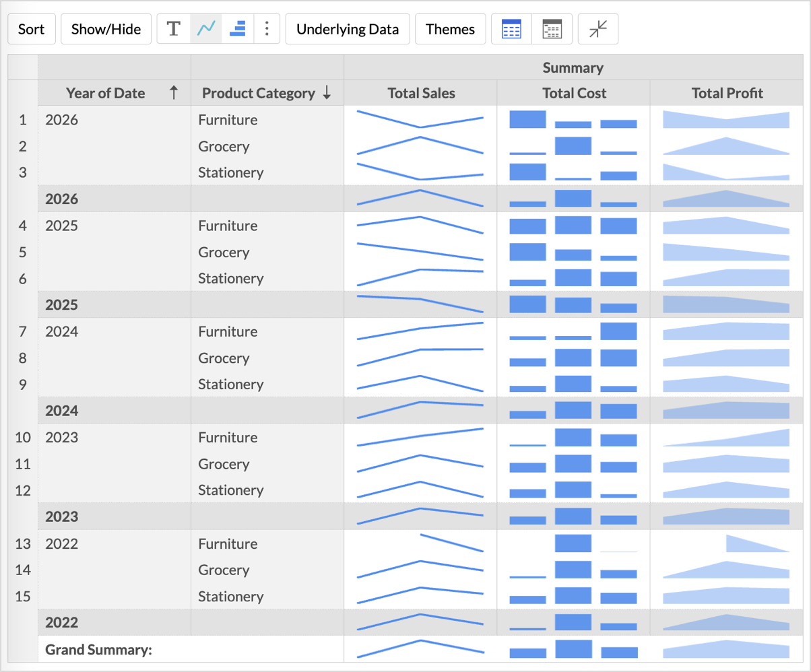
Task: Click the Underlying Data button
Action: 348,29
